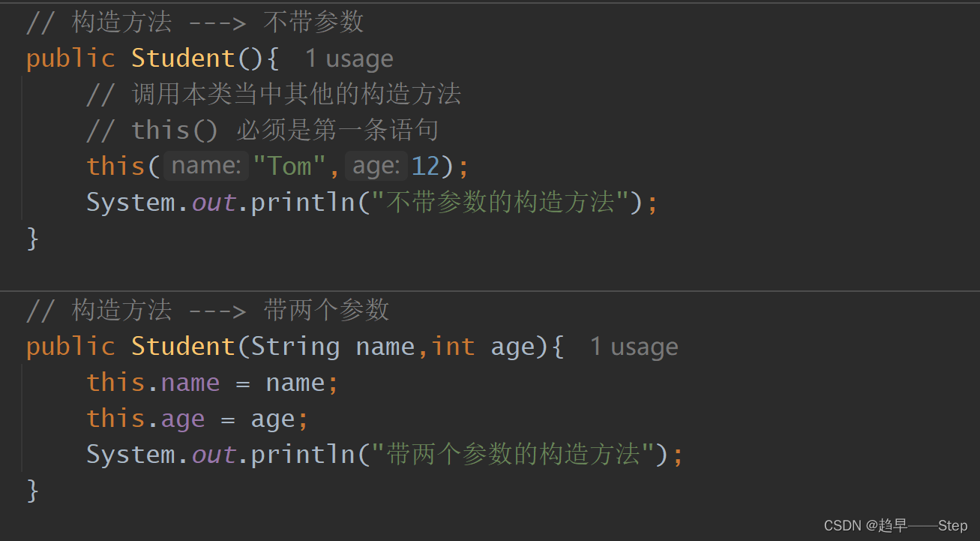980x541 pixels.
Task: Click the '1 usage' hint beside Student()
Action: [349, 59]
